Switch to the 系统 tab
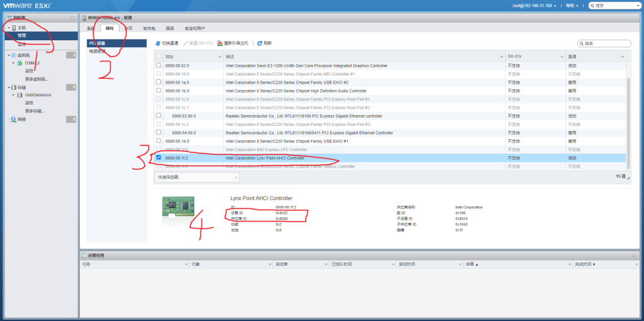 pyautogui.click(x=91, y=28)
